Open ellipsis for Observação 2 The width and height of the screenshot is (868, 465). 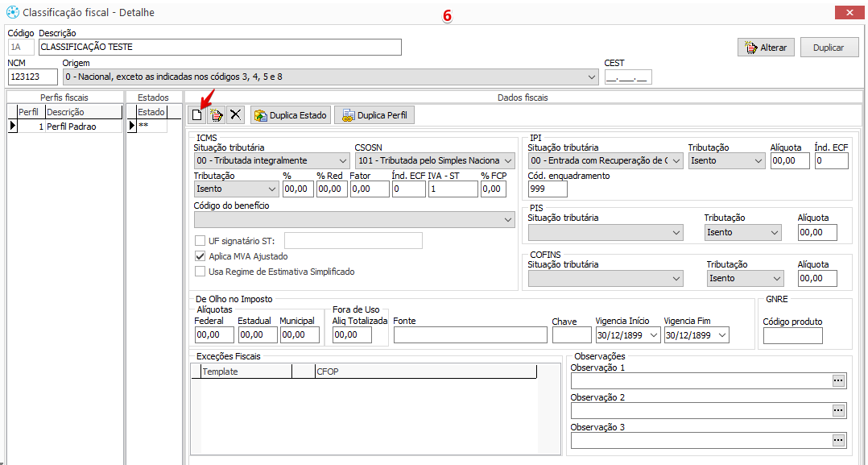[x=839, y=410]
